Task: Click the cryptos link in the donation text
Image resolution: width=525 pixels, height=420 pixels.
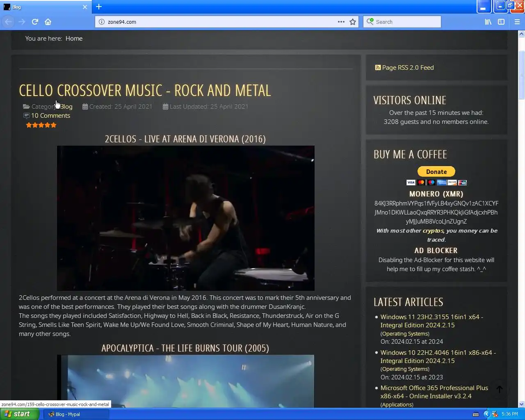Action: coord(433,231)
